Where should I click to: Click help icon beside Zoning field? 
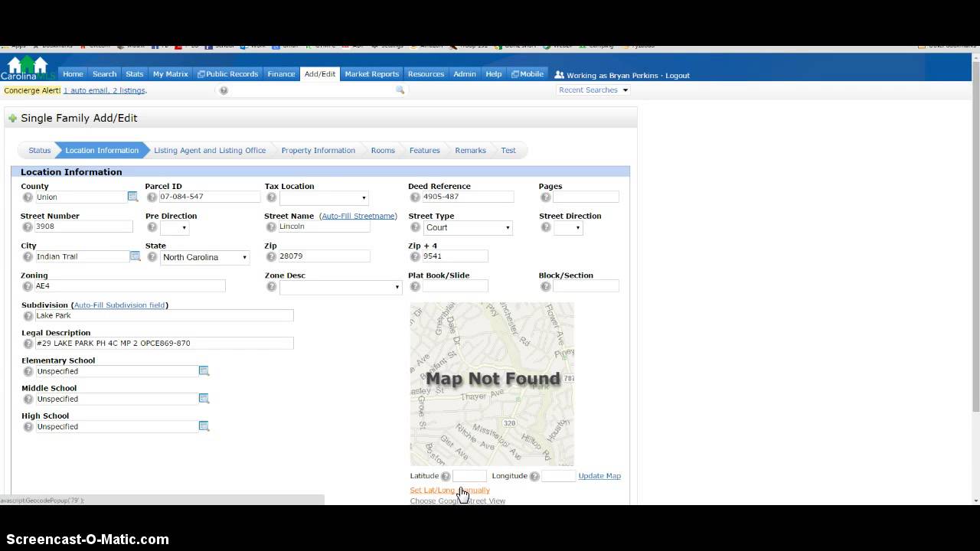28,287
